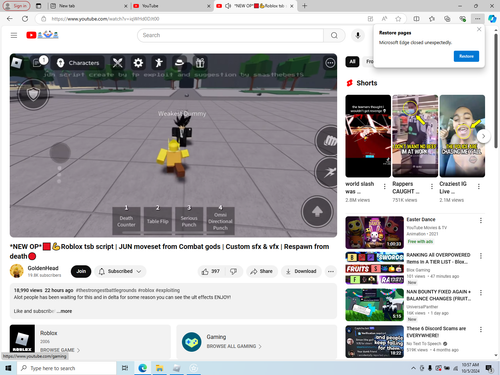
Task: Click the YouTube logo home link
Action: (x=42, y=35)
